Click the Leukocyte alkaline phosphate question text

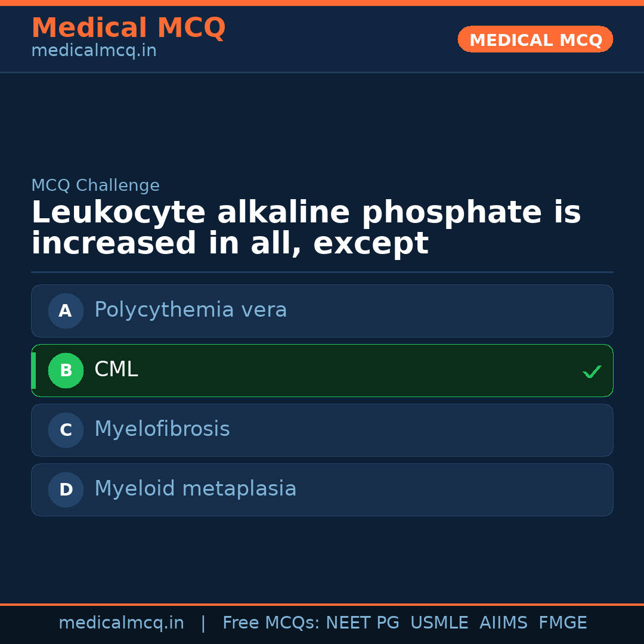pos(306,228)
